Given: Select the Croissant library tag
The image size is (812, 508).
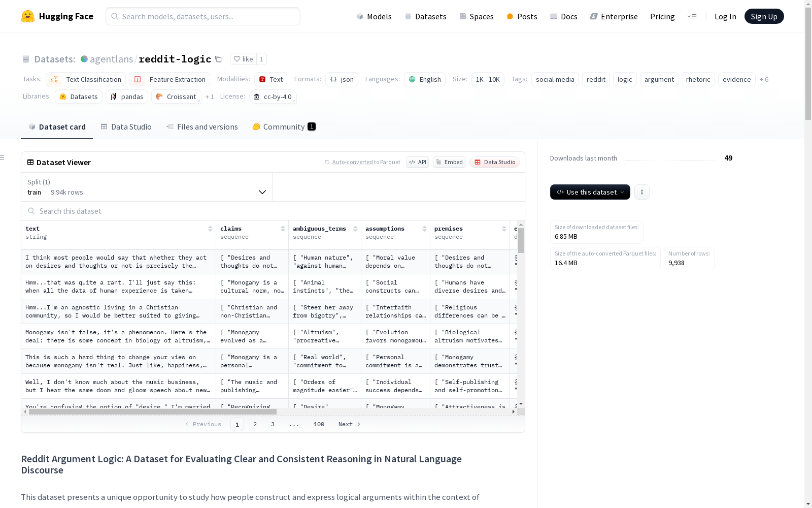Looking at the screenshot, I should [176, 97].
